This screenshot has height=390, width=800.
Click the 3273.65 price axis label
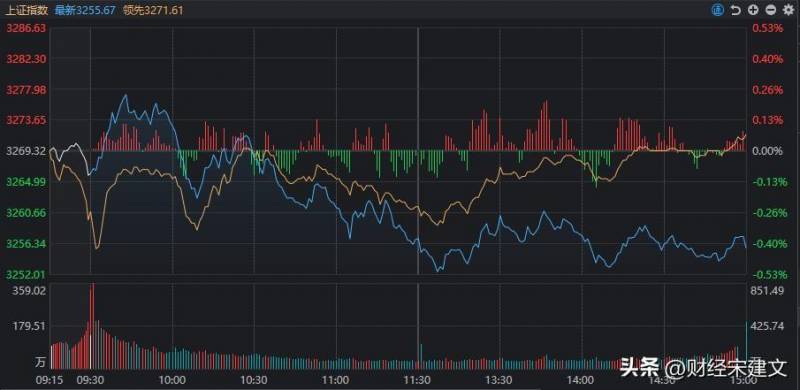(26, 120)
